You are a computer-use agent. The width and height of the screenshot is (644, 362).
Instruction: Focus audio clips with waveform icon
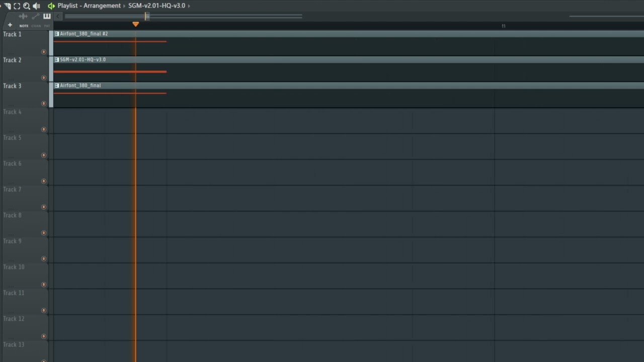23,16
